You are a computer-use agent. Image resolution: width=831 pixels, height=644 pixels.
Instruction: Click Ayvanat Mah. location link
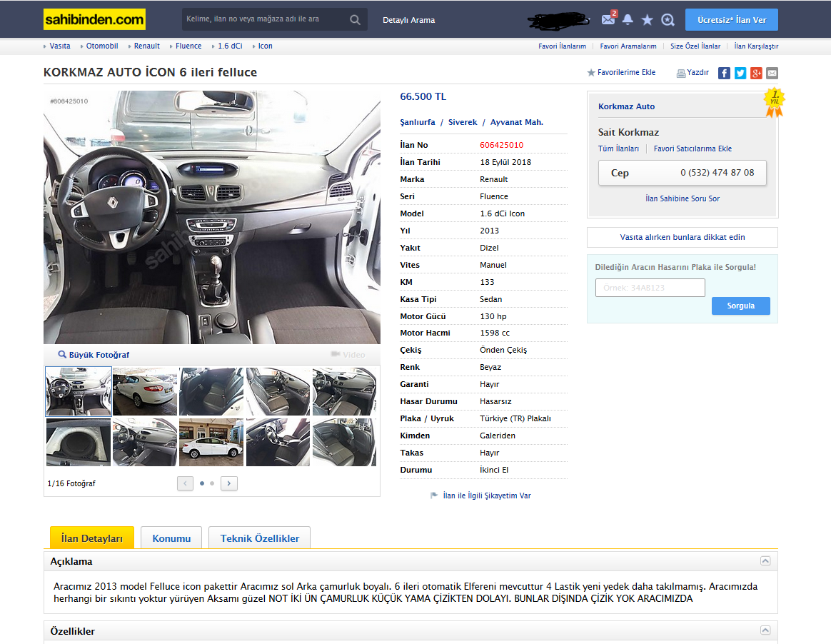click(517, 122)
